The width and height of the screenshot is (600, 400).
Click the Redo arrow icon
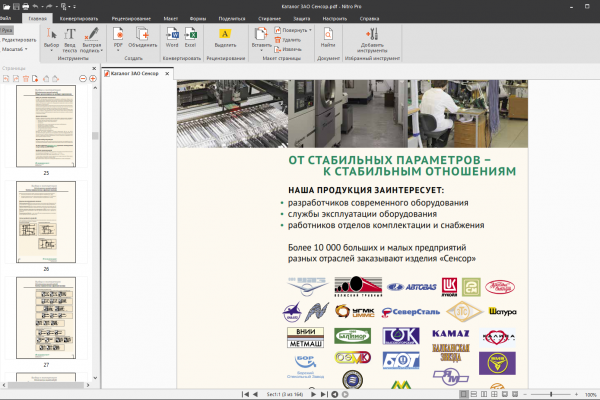point(49,7)
